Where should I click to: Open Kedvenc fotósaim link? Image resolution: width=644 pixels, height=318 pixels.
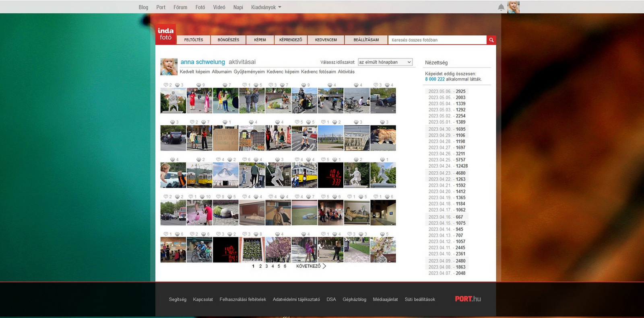[x=318, y=72]
